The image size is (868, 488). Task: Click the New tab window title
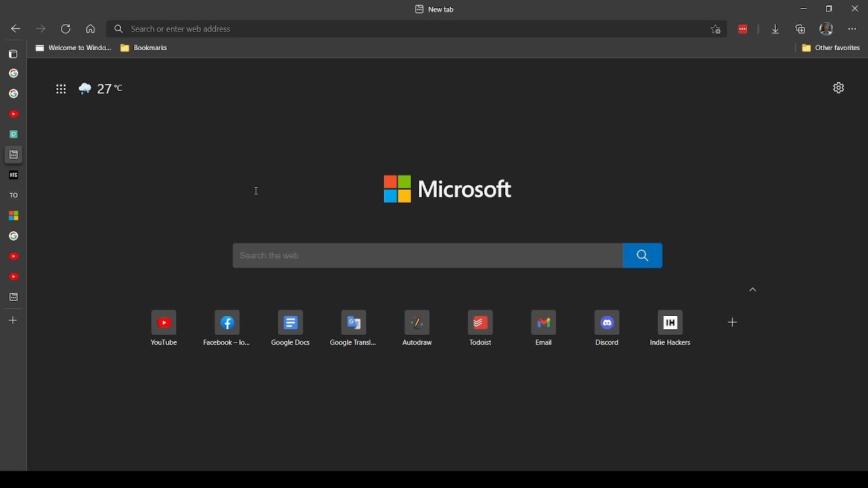tap(435, 9)
